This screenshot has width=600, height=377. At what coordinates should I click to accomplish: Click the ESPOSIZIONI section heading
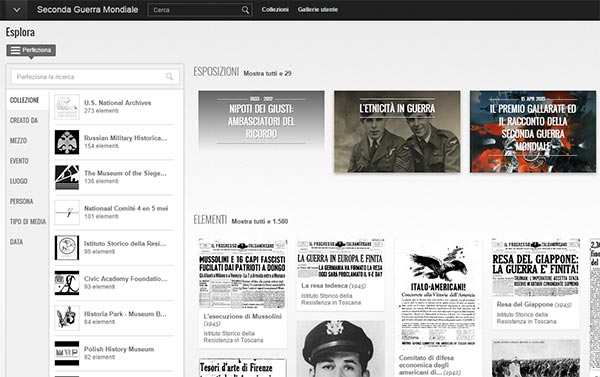pyautogui.click(x=216, y=72)
